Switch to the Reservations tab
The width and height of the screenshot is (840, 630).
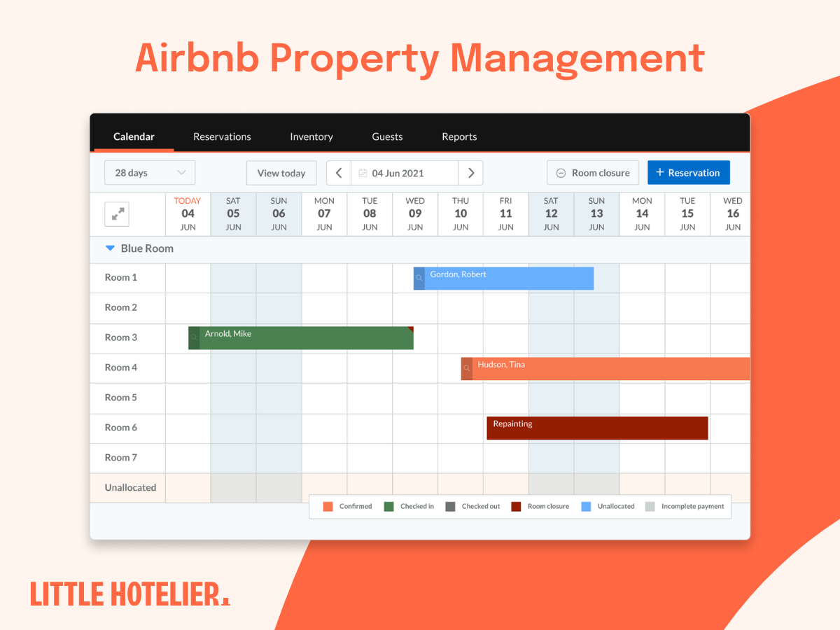222,136
